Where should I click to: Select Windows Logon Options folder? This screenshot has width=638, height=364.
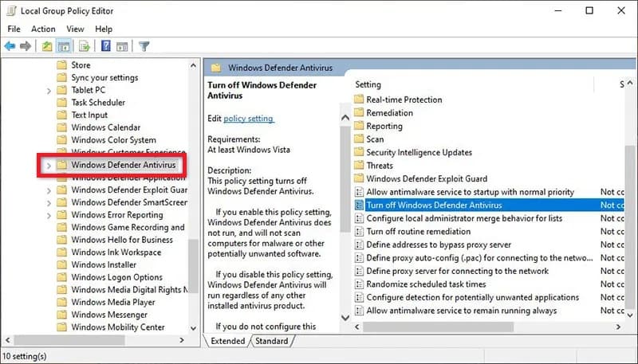point(116,277)
